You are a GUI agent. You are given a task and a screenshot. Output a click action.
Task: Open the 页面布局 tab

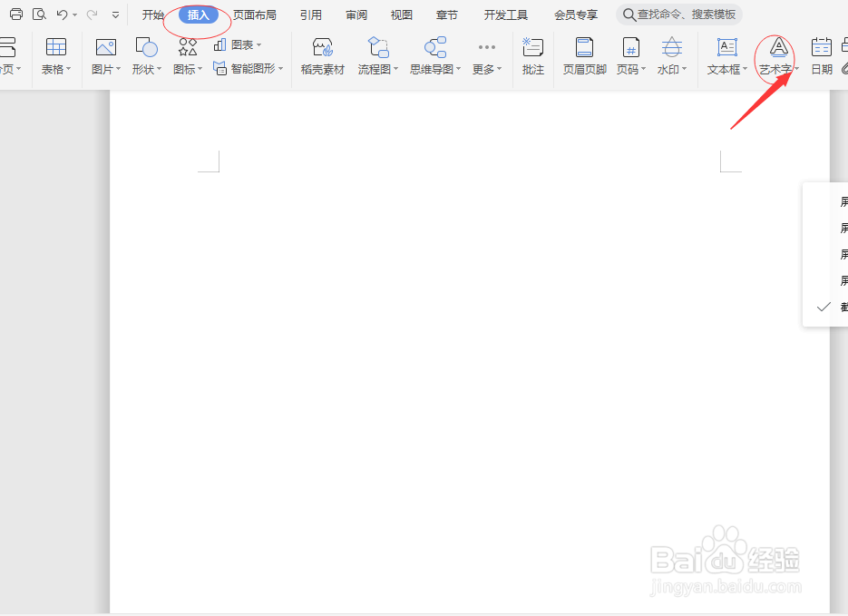point(254,15)
